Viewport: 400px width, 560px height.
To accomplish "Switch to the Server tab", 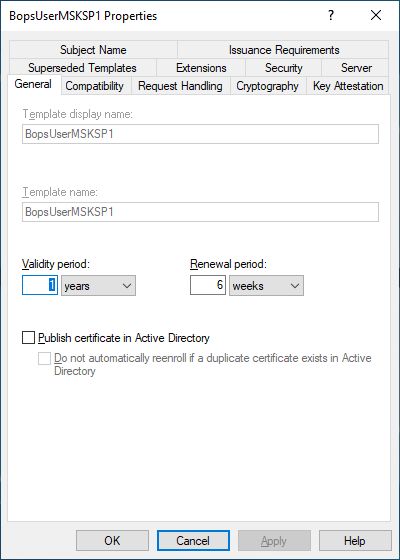I will [x=356, y=68].
